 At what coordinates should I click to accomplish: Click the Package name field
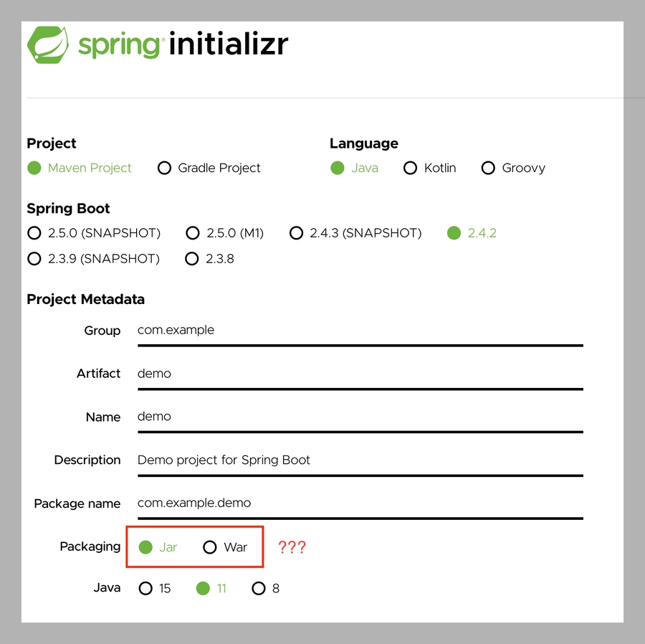pos(360,503)
